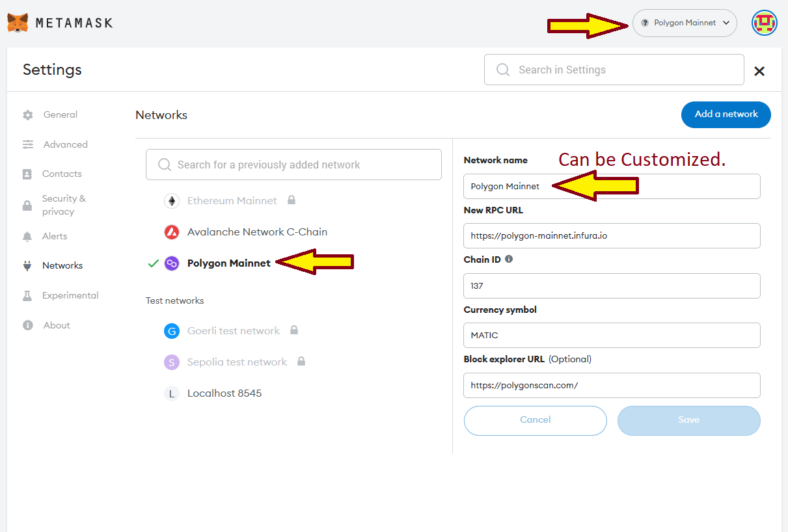Click the lock icon beside Ethereum Mainnet
Screen dimensions: 788x532
pos(292,200)
